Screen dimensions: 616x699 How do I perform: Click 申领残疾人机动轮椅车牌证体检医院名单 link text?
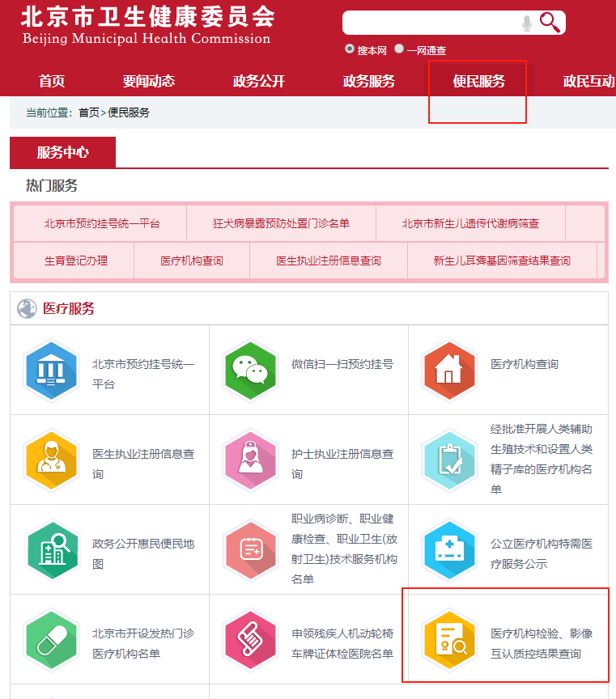coord(342,643)
